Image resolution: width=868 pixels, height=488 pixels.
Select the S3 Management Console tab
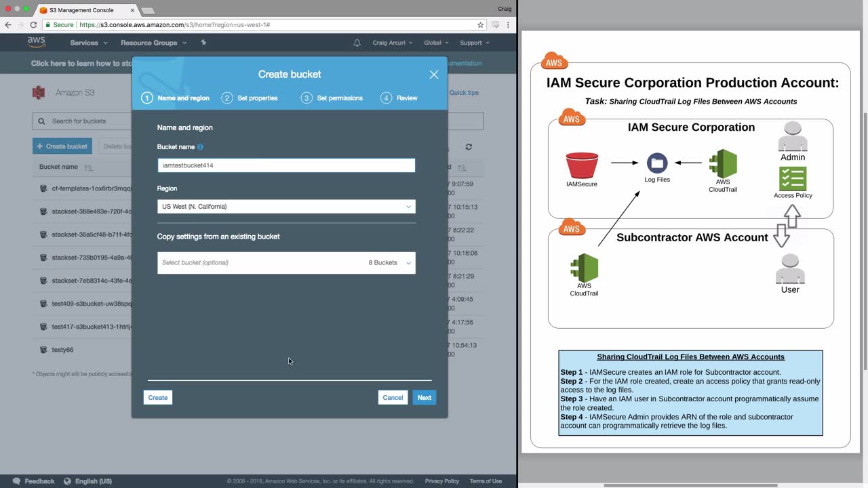pyautogui.click(x=86, y=10)
